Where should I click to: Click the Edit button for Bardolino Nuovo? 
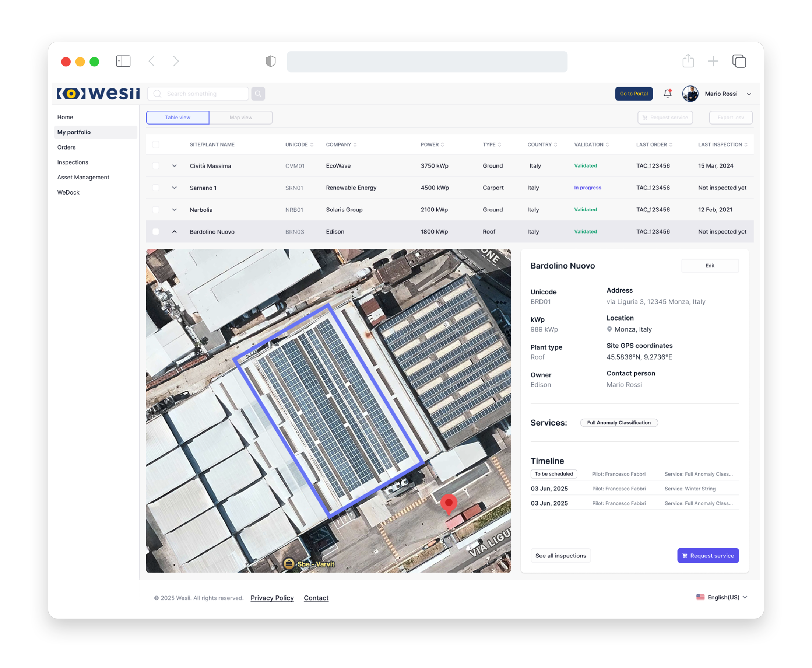(x=710, y=266)
